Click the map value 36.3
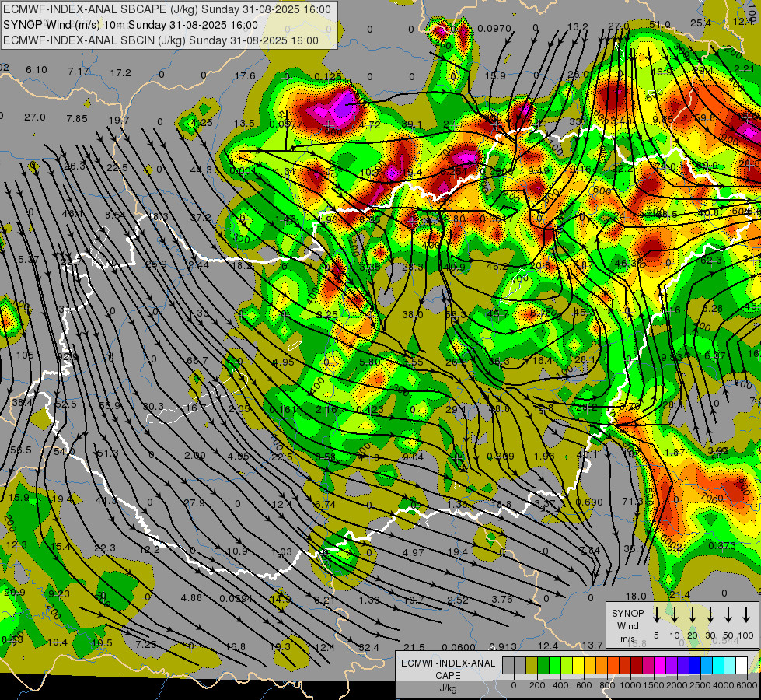The height and width of the screenshot is (700, 761). 499,361
